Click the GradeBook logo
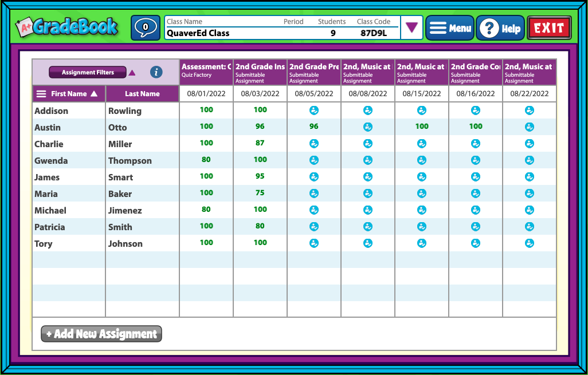The width and height of the screenshot is (588, 375). pos(66,27)
